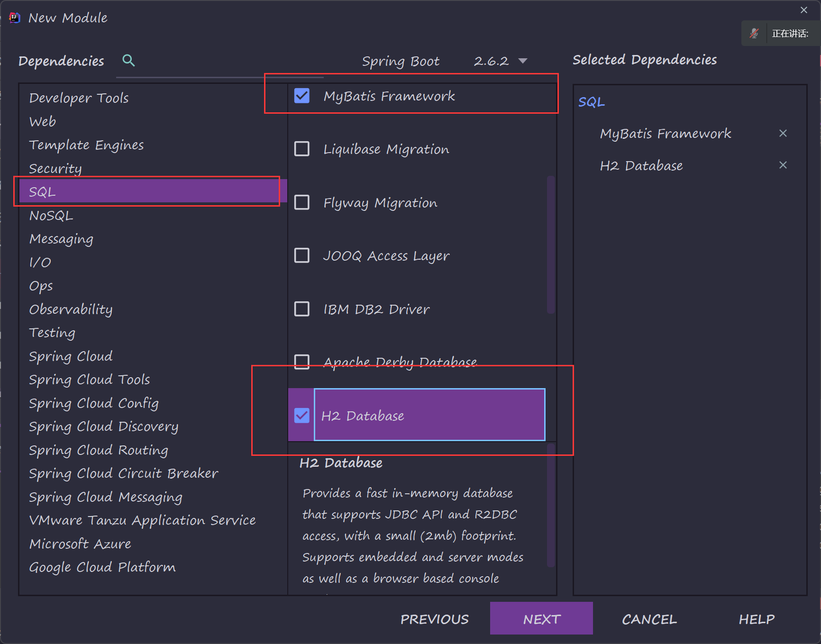Remove MyBatis Framework from selected dependencies

pyautogui.click(x=783, y=134)
